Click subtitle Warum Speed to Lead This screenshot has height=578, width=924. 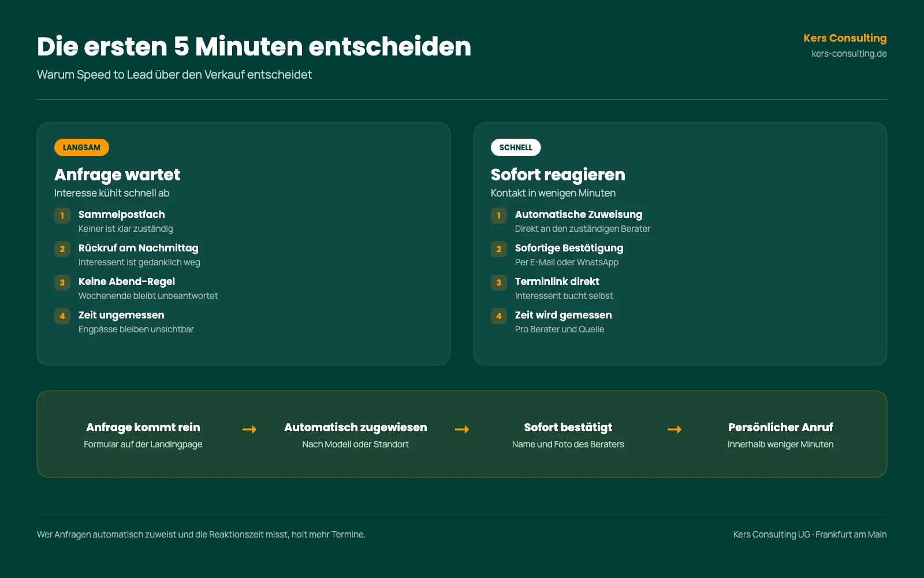tap(174, 75)
